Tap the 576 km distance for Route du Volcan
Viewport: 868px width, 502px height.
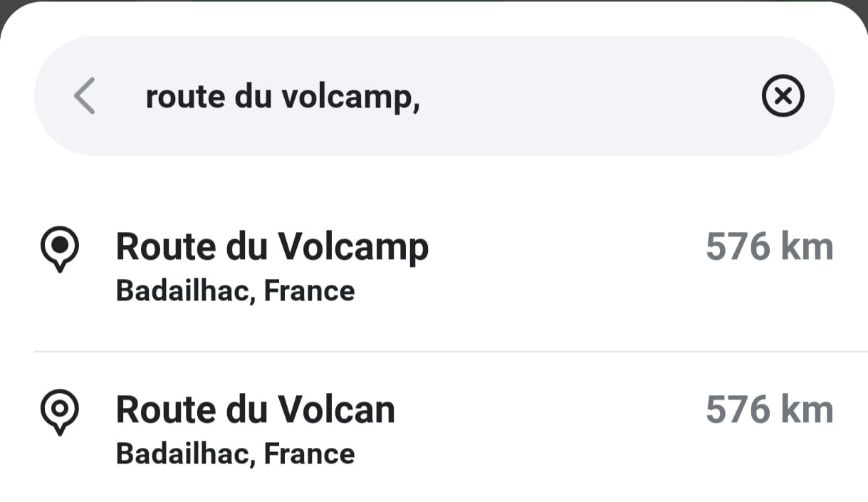click(769, 411)
